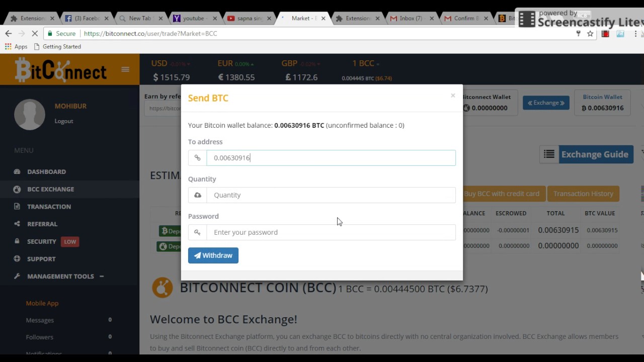The image size is (644, 362).
Task: Switch to the Confirm Gmail tab
Action: 466,18
